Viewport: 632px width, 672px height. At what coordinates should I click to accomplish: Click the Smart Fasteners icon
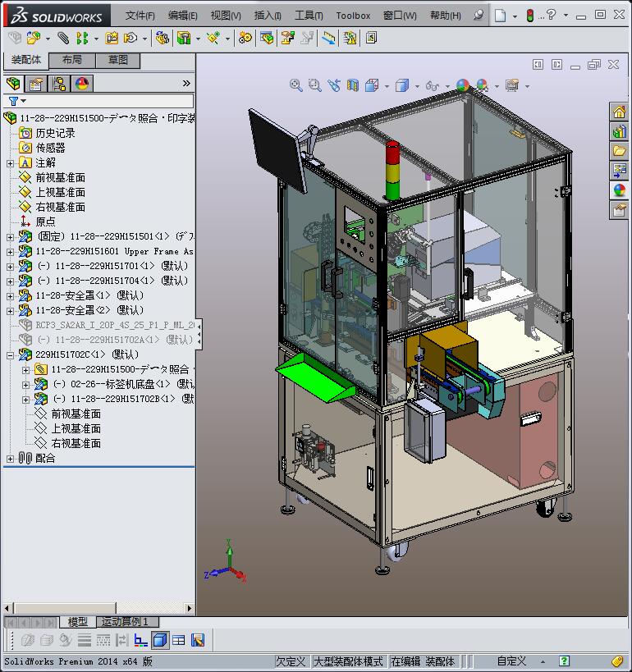pos(112,38)
